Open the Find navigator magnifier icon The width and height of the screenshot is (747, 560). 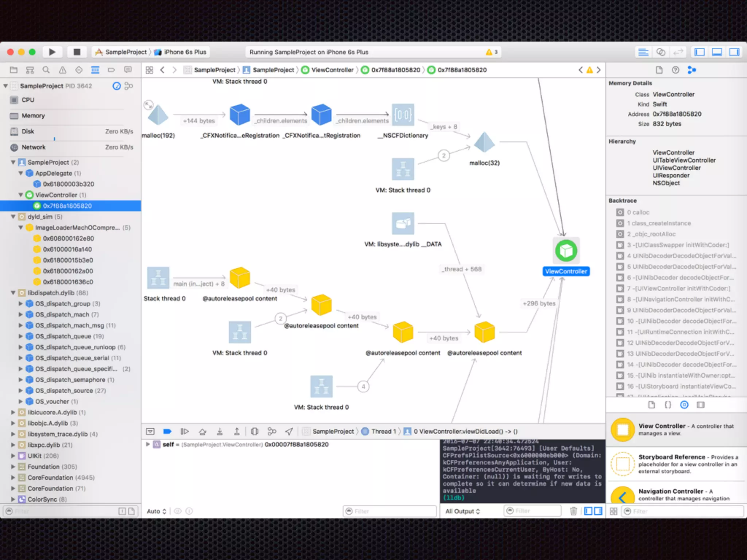coord(46,70)
